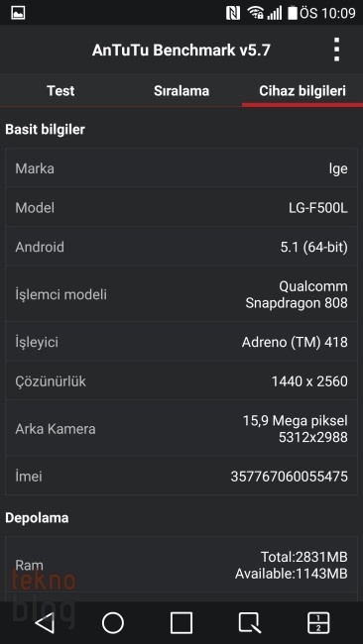Select the Cihaz bilgileri tab
This screenshot has height=644, width=363.
(x=302, y=91)
